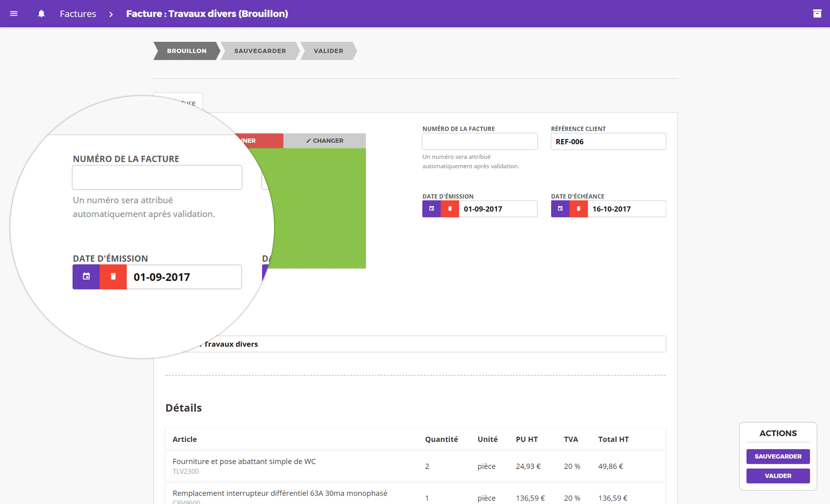The image size is (830, 504).
Task: Click the Quantité column header
Action: coord(441,439)
